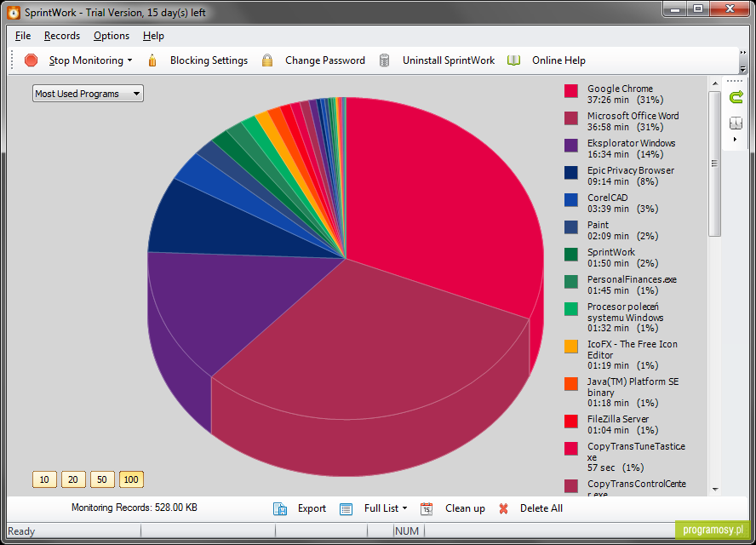Select the Microsoft Office Word legend text
This screenshot has width=756, height=545.
tap(633, 122)
